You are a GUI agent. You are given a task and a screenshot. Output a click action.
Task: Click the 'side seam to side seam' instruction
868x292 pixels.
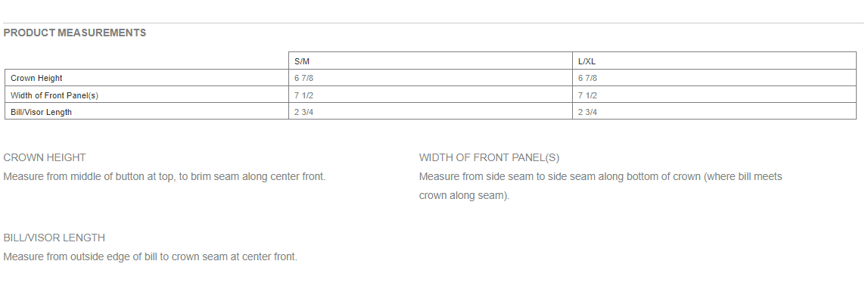click(534, 177)
